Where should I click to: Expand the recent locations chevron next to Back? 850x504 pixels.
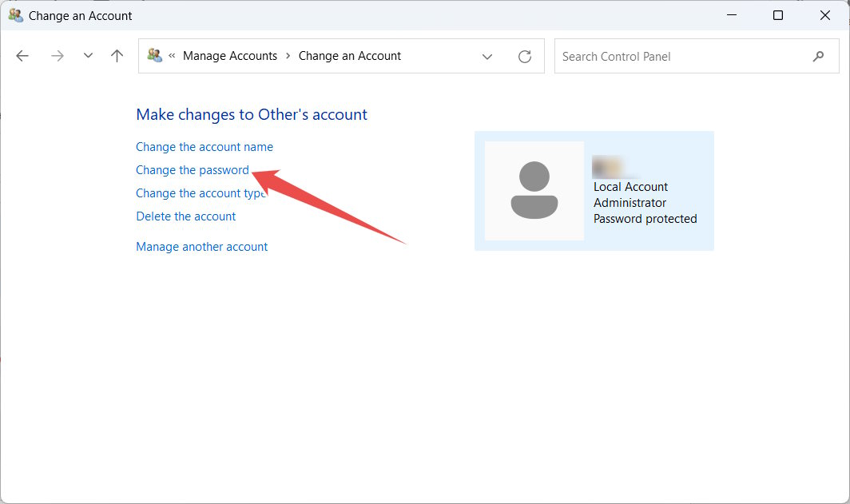(x=88, y=55)
